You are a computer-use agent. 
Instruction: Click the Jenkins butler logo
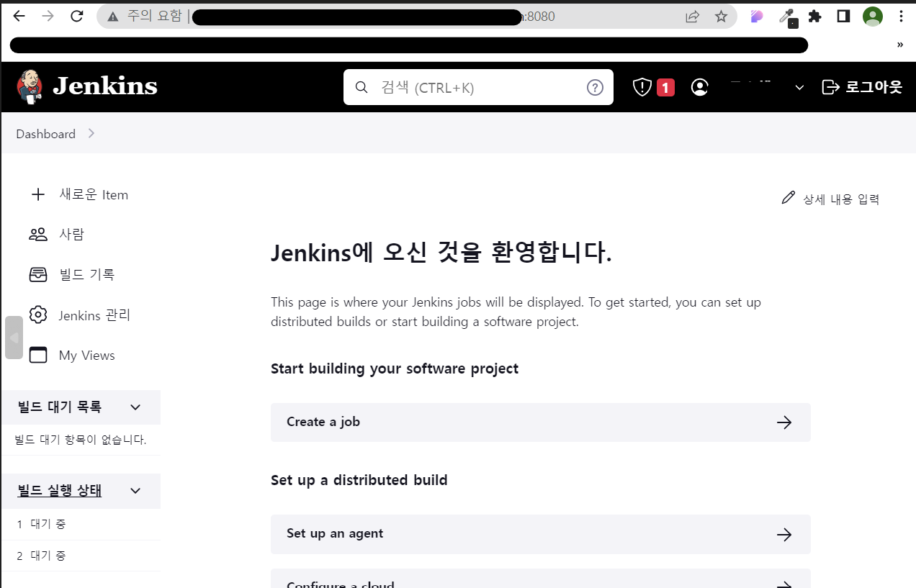point(30,86)
